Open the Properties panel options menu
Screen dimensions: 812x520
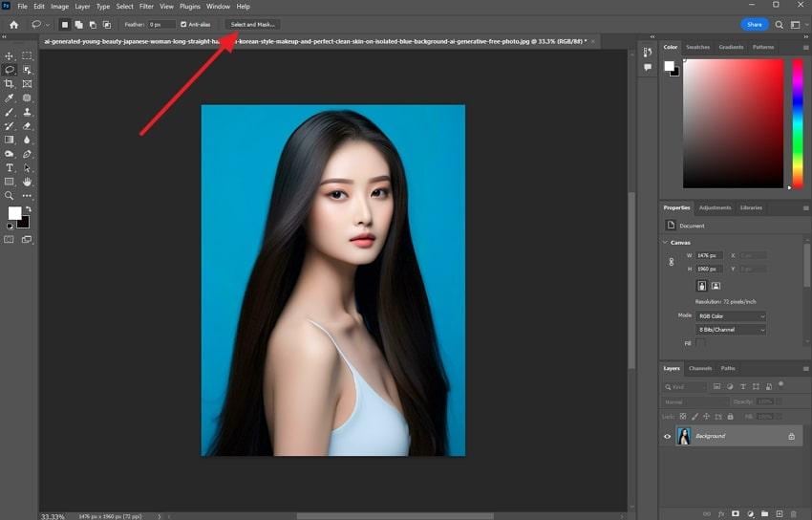805,207
